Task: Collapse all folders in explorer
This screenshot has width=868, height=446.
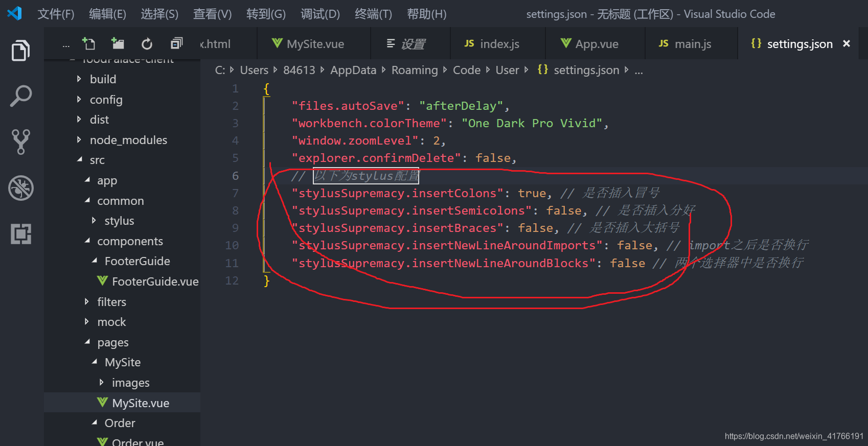Action: (176, 43)
